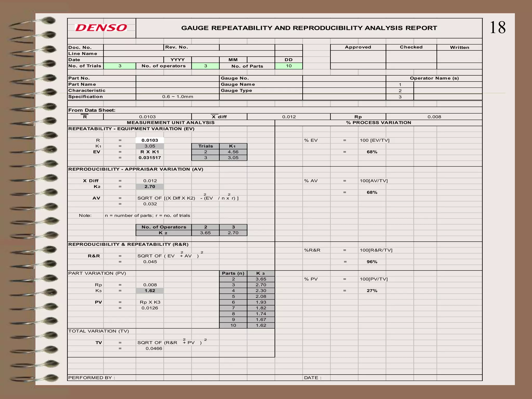
Task: Select the EV result 0.031517
Action: click(x=150, y=158)
